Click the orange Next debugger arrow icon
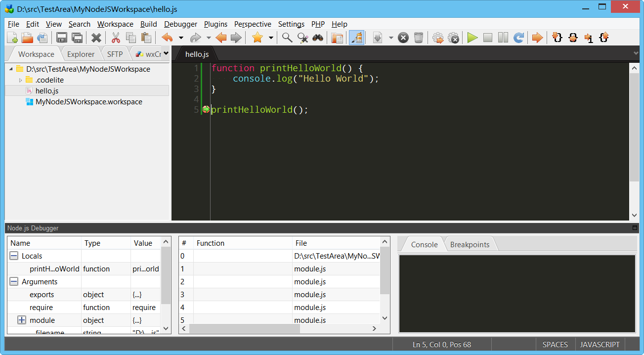The image size is (644, 355). pyautogui.click(x=537, y=38)
